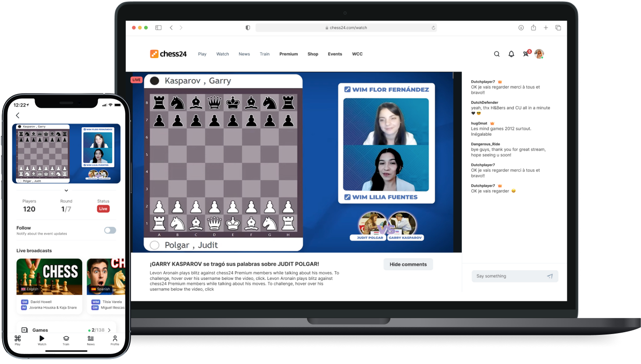This screenshot has height=364, width=641.
Task: Send the chat message with the paper plane icon
Action: click(x=550, y=276)
